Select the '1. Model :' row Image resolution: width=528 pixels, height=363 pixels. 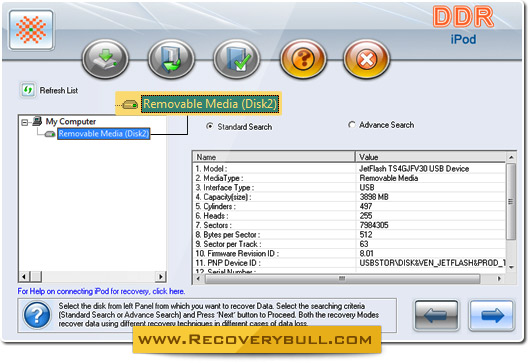point(350,168)
